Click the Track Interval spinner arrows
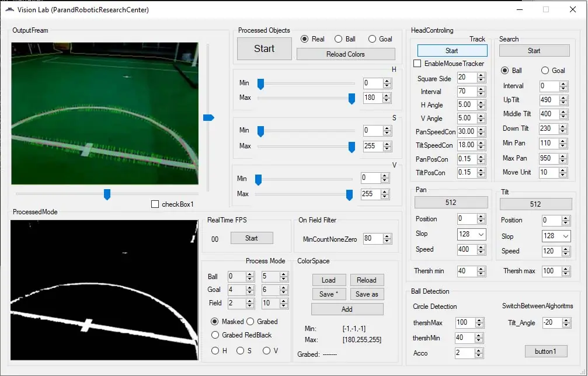 [x=481, y=92]
